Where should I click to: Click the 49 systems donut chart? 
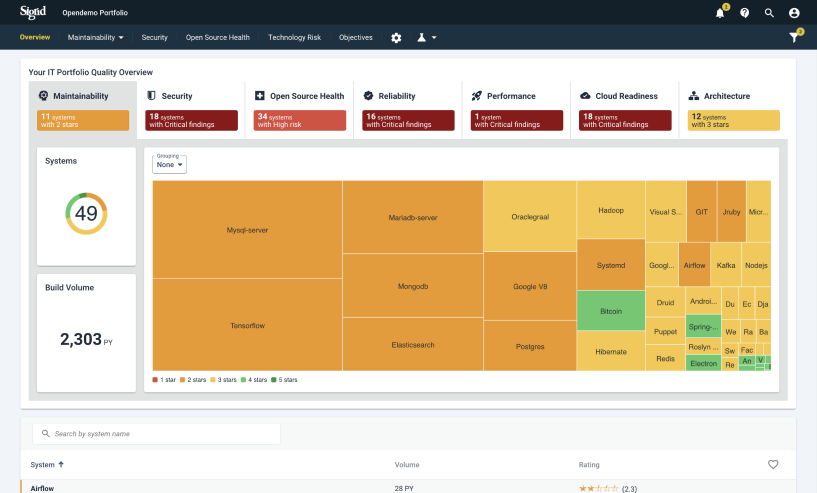86,213
